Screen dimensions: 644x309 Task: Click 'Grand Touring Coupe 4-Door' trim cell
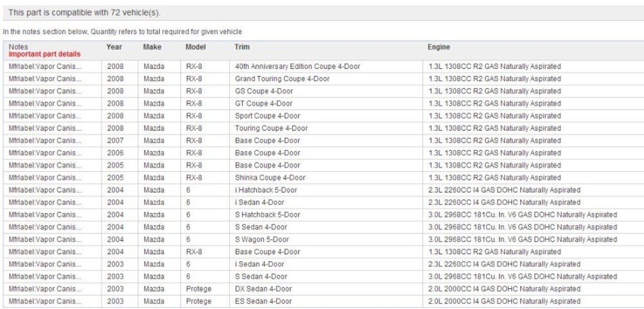click(282, 79)
